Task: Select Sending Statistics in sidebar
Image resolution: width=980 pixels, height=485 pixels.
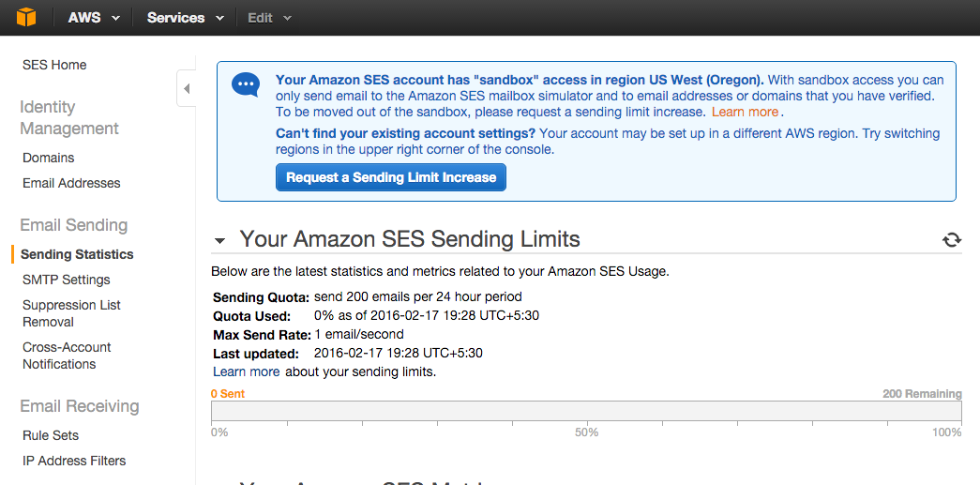Action: 77,254
